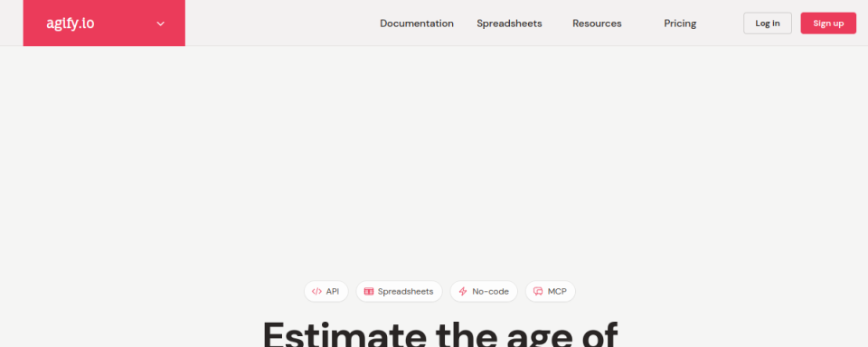Expand the agify.io product switcher chevron

(x=161, y=23)
